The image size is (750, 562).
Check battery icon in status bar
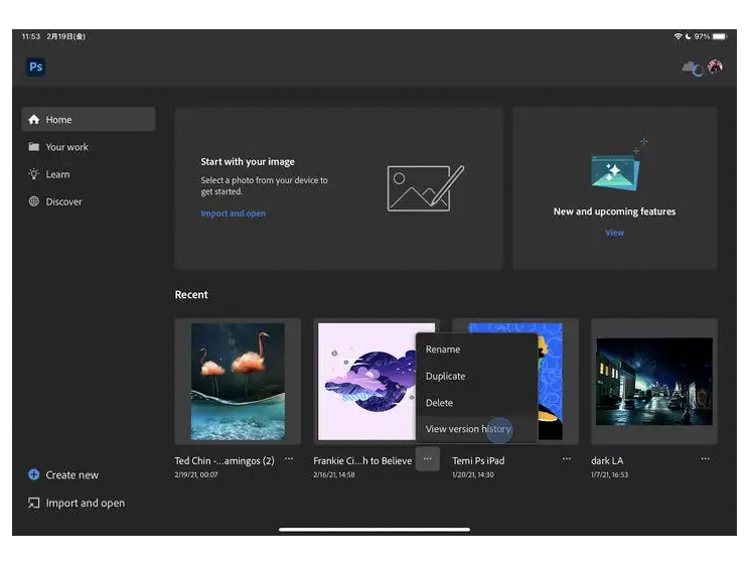(719, 36)
